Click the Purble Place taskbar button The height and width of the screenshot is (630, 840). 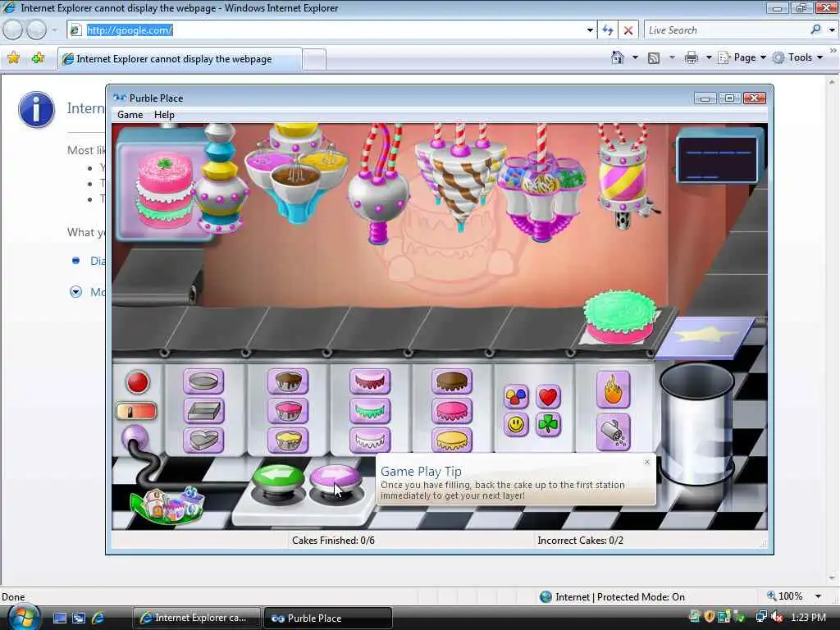[328, 618]
